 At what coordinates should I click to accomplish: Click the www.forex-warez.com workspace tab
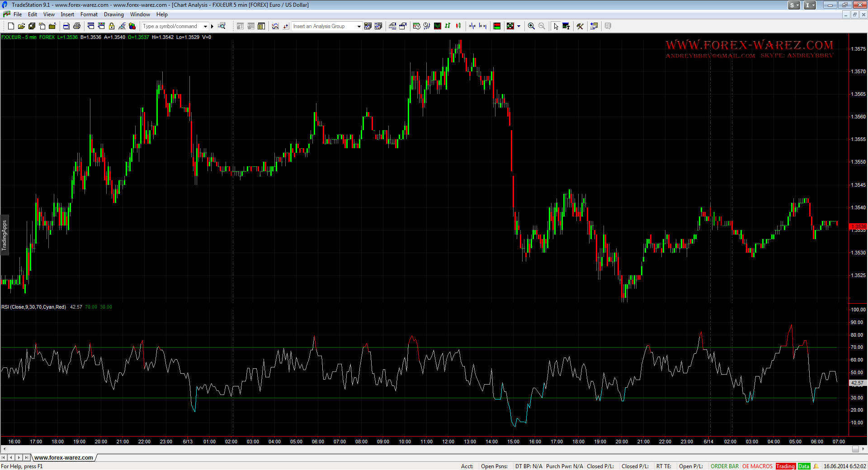(x=64, y=458)
